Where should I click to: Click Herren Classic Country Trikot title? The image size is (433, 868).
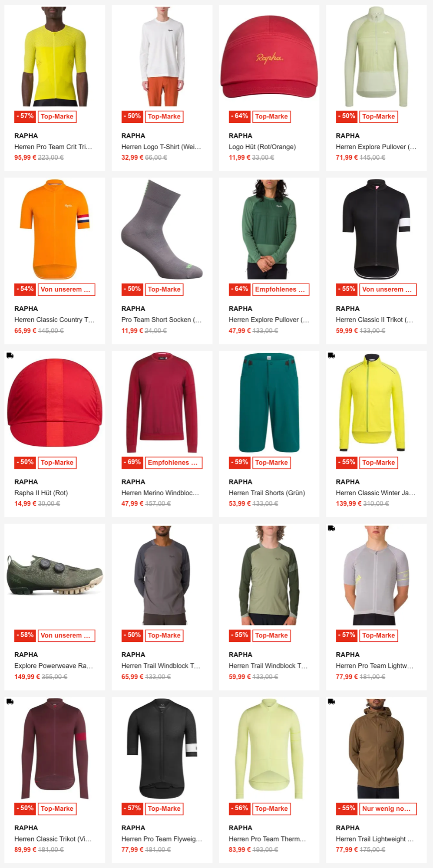tap(54, 319)
